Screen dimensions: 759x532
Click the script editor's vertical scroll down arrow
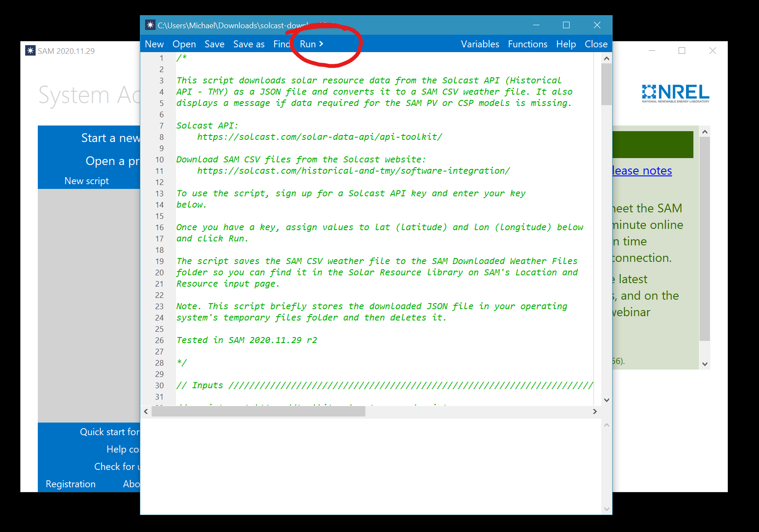607,400
